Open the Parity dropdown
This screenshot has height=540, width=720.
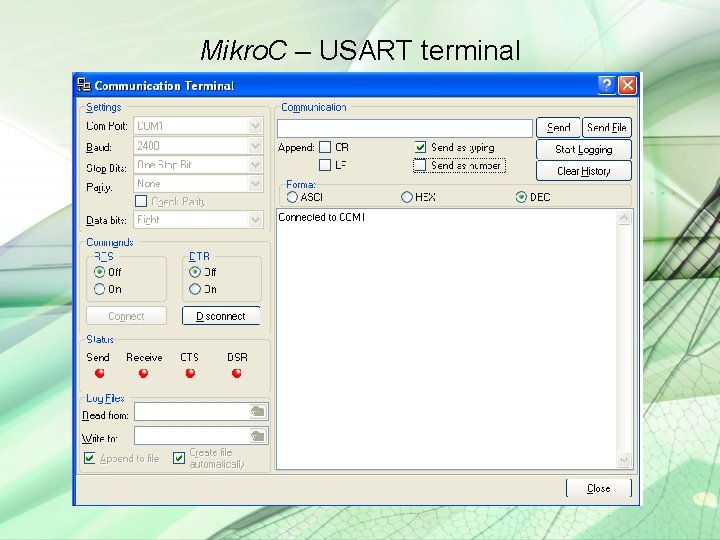(x=255, y=184)
